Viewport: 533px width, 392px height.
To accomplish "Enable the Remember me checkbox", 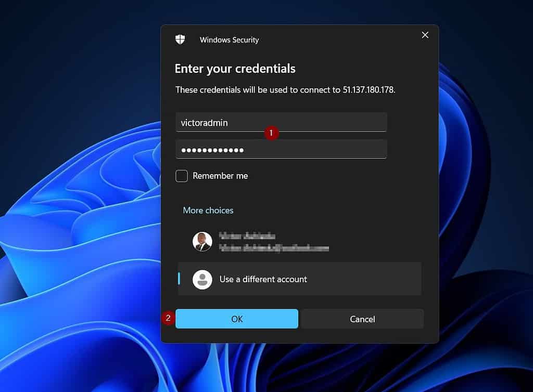I will tap(182, 176).
